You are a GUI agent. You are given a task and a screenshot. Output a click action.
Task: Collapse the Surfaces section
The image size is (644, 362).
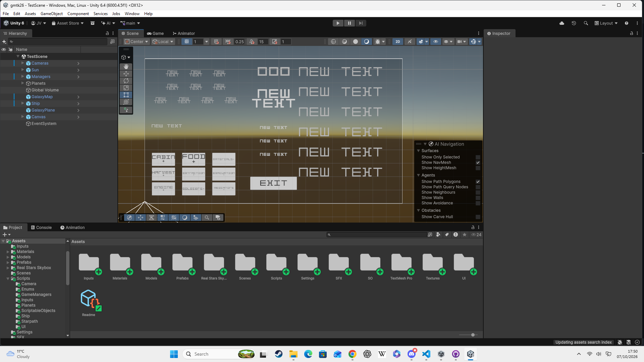[419, 151]
